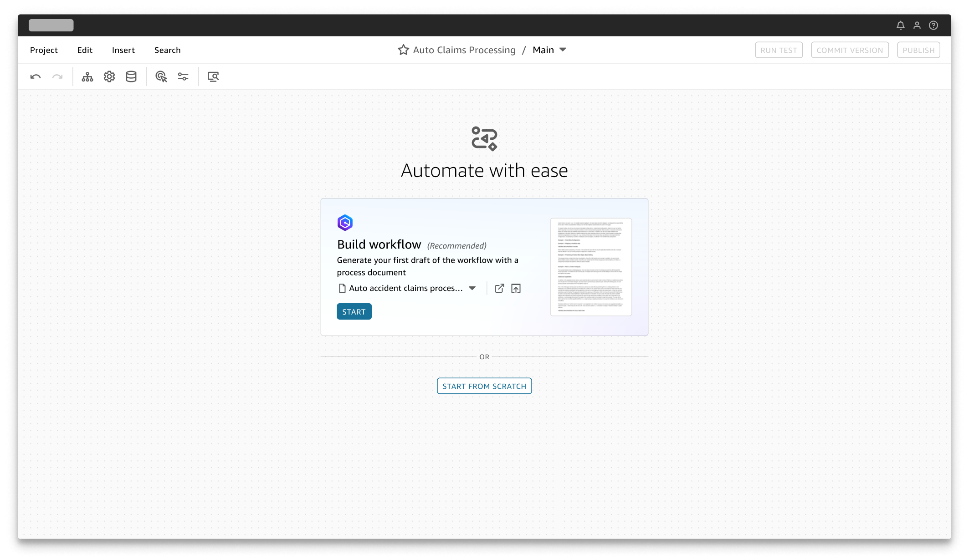This screenshot has width=969, height=560.
Task: Open the user account icon
Action: [x=917, y=25]
